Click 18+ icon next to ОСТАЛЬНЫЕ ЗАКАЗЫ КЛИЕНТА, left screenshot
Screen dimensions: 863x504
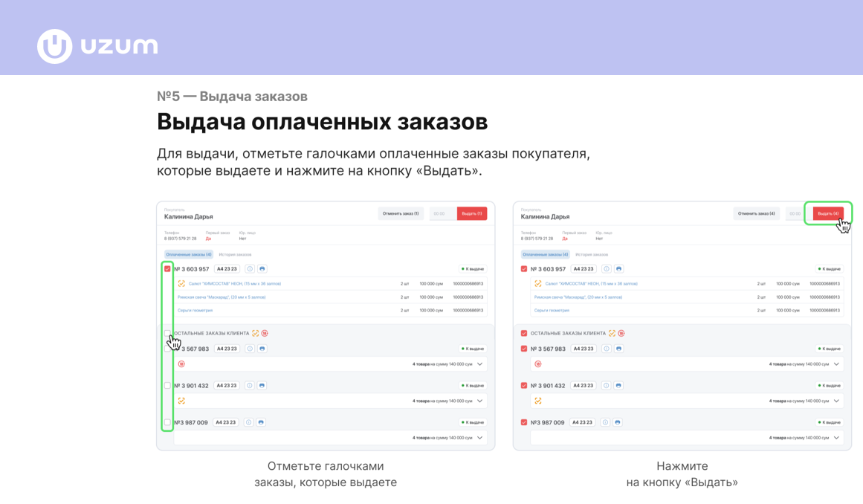[x=265, y=334]
